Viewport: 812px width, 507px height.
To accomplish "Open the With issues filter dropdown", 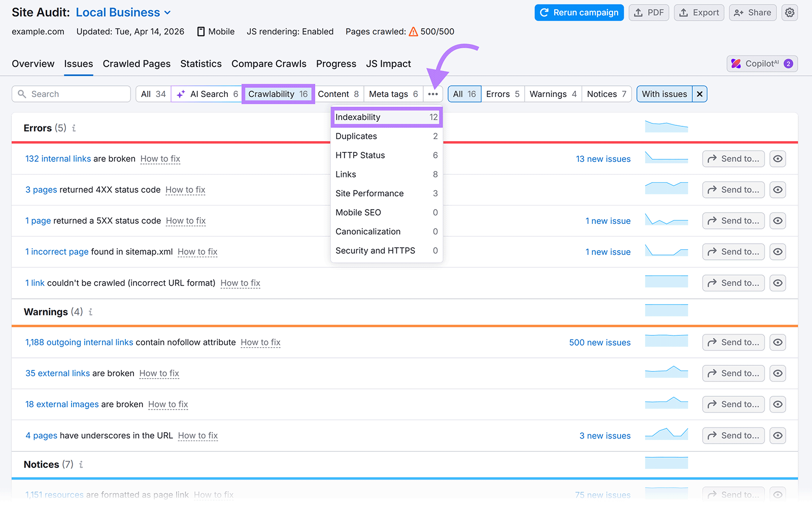I will click(664, 94).
